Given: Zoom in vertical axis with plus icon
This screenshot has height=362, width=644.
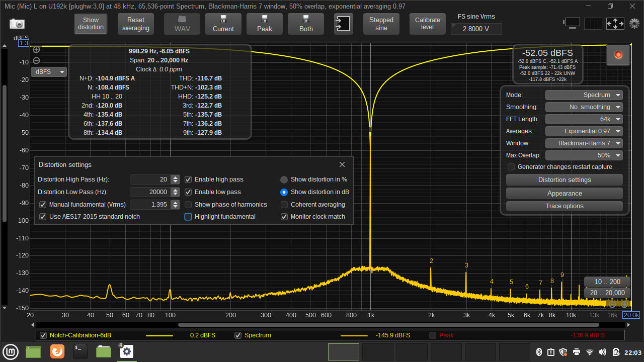Looking at the screenshot, I should tap(36, 49).
